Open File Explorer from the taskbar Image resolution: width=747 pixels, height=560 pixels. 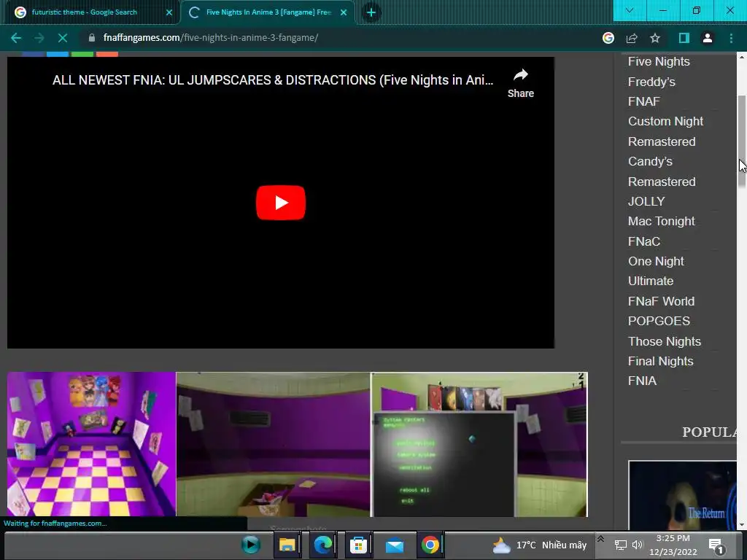coord(287,545)
